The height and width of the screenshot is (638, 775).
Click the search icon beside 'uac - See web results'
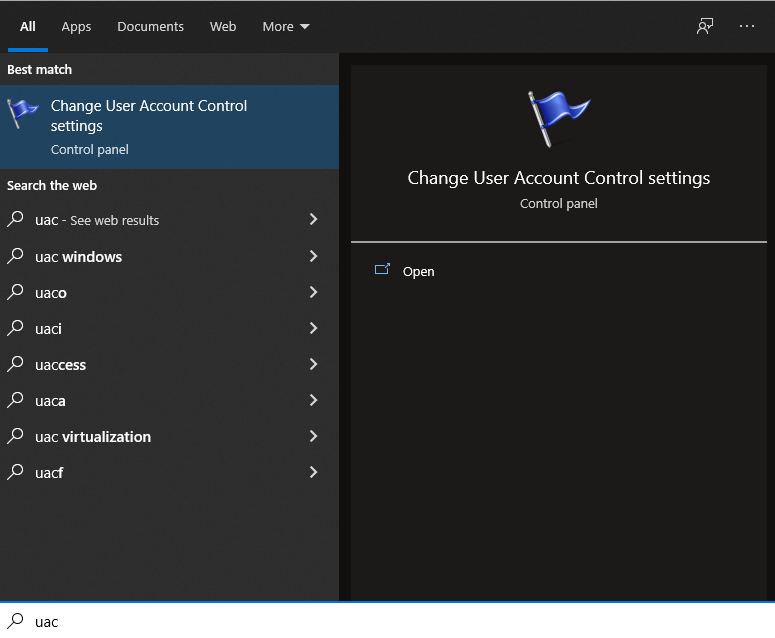click(x=16, y=219)
